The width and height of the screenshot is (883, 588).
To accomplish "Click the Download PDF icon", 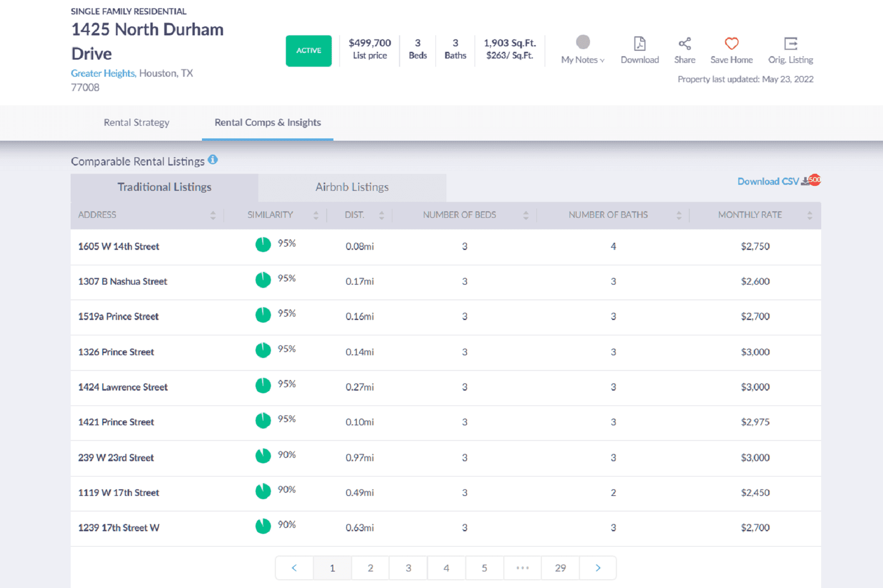I will click(640, 44).
